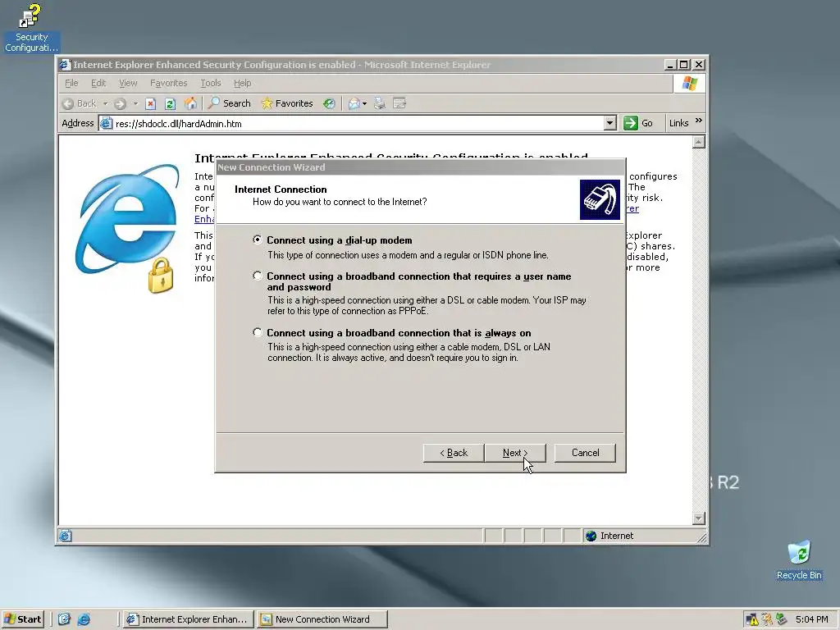The height and width of the screenshot is (630, 840).
Task: Click the tray icon next to the clock
Action: pyautogui.click(x=782, y=619)
